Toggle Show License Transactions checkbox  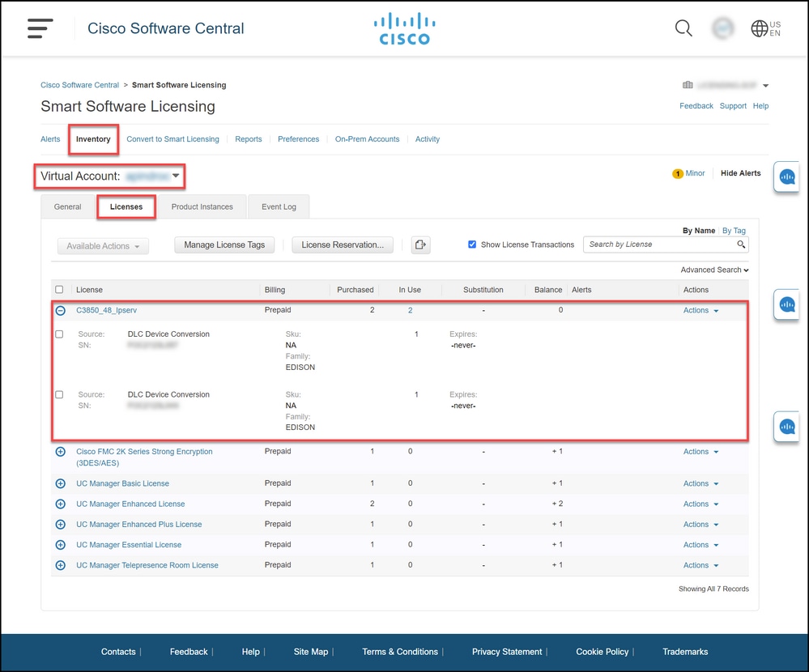pyautogui.click(x=472, y=245)
